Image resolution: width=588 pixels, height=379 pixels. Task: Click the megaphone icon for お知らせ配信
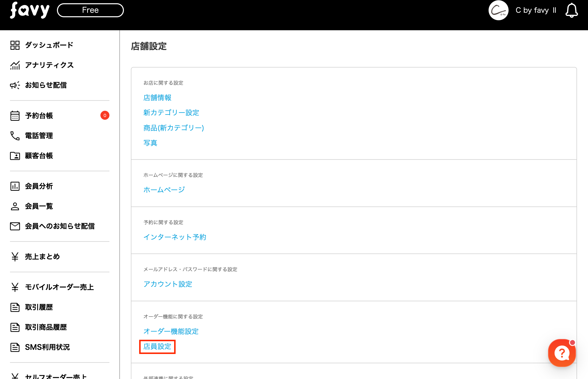click(15, 85)
